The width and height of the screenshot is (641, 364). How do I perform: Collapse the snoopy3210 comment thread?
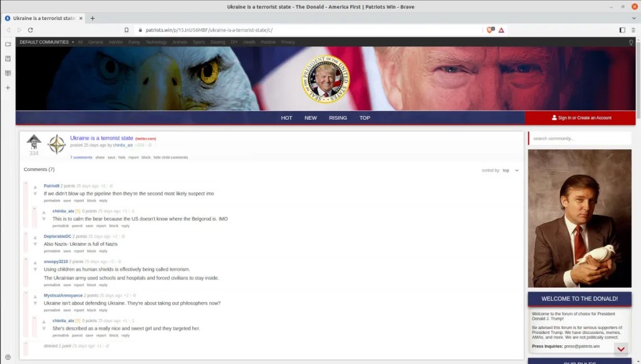[26, 259]
